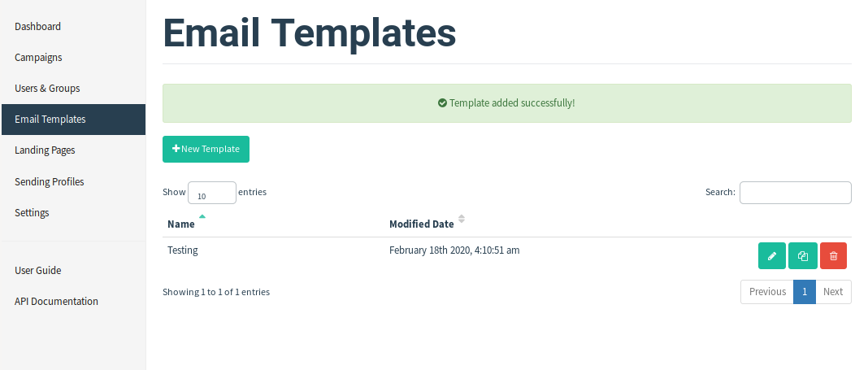868x370 pixels.
Task: Open the Settings page
Action: [x=32, y=212]
